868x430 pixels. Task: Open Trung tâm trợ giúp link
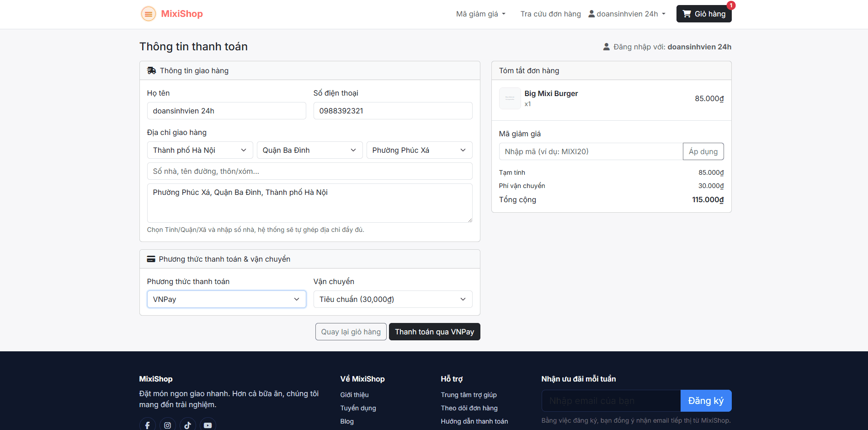(469, 395)
